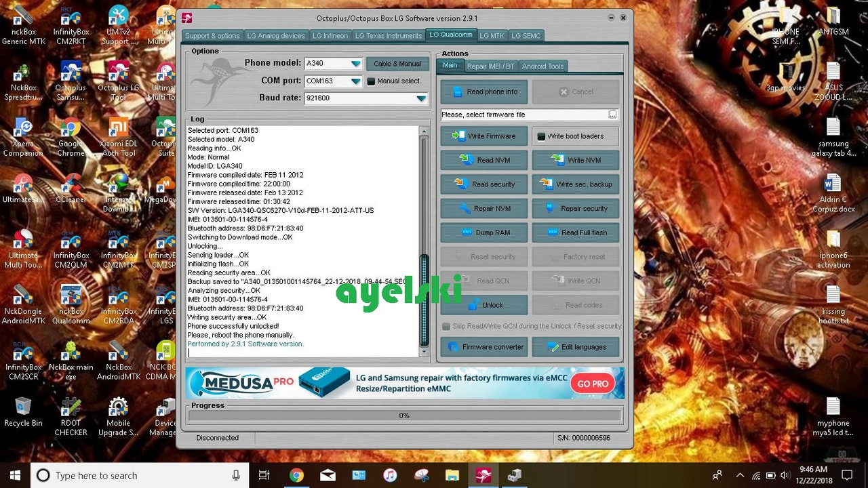Launch Octoplus LG Tool desktop icon
The width and height of the screenshot is (868, 488).
coord(118,80)
